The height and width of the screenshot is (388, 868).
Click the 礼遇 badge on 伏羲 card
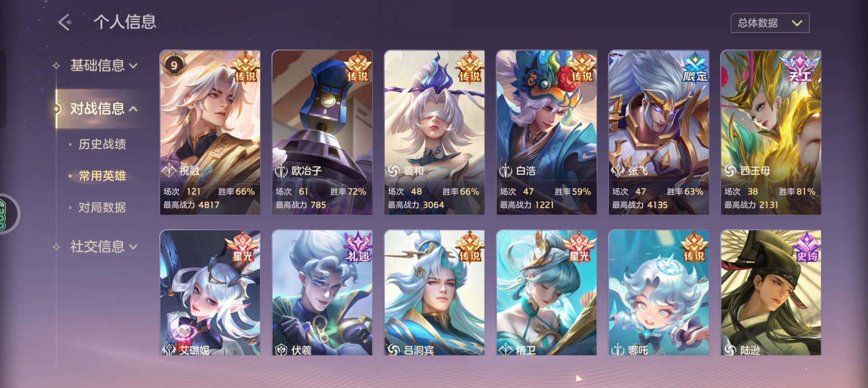358,247
